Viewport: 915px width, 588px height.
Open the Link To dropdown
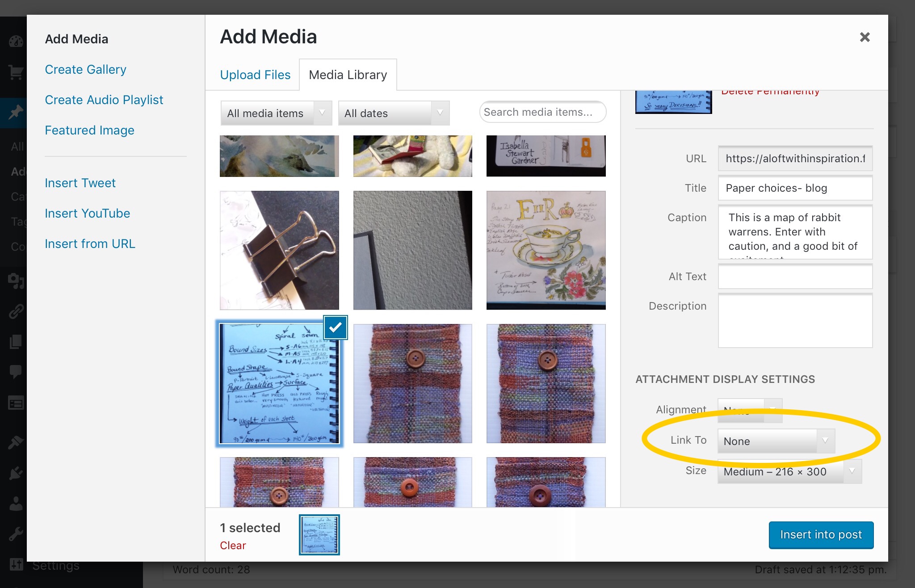(x=776, y=441)
